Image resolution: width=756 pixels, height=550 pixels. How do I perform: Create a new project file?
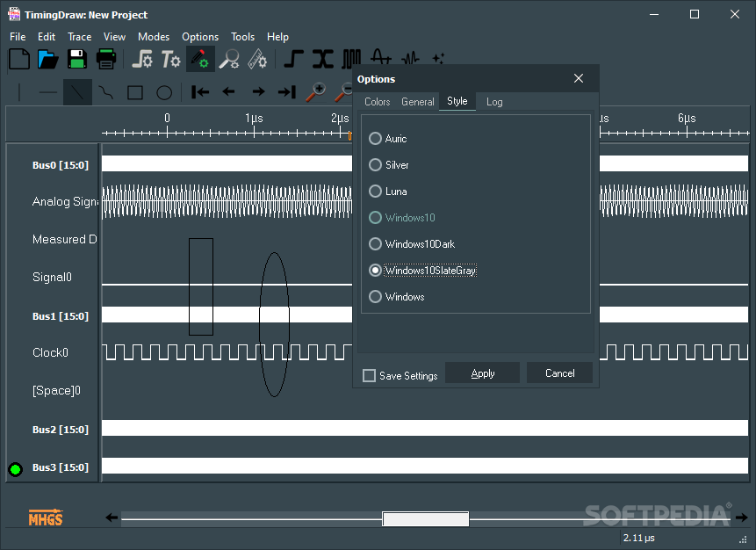click(x=19, y=60)
